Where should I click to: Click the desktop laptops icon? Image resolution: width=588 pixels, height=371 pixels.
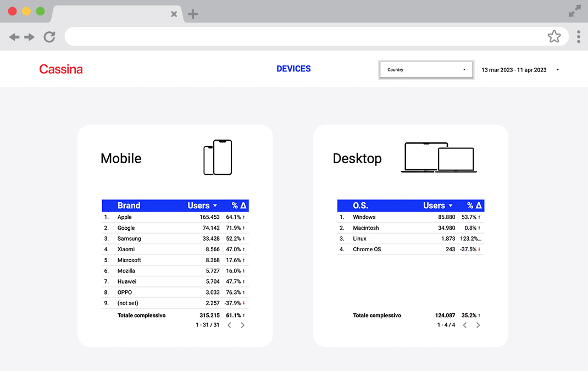tap(439, 157)
